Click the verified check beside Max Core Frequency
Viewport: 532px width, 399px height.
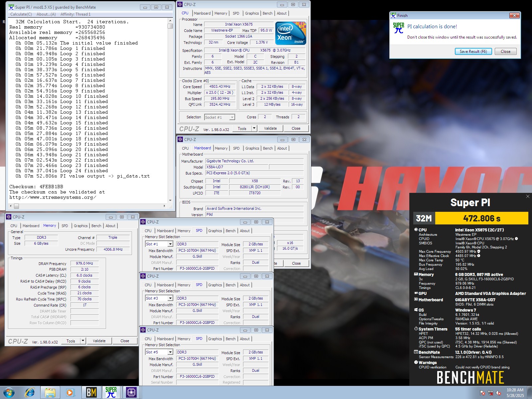point(479,252)
